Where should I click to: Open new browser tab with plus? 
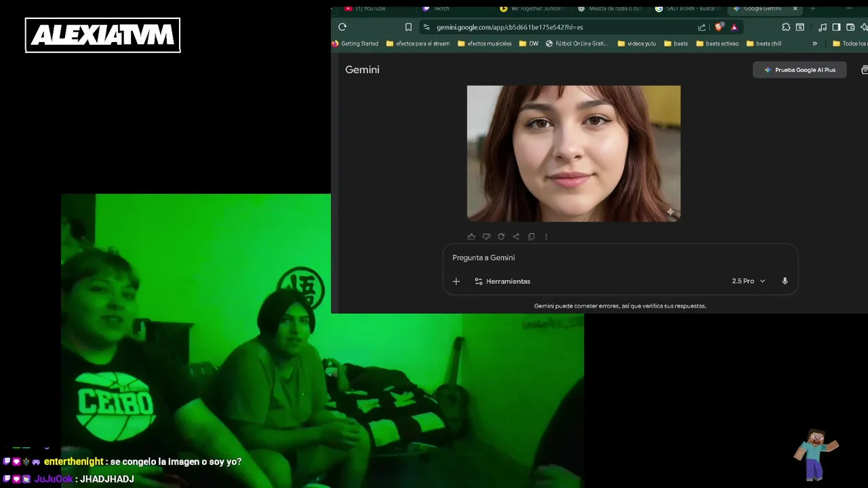(x=812, y=8)
